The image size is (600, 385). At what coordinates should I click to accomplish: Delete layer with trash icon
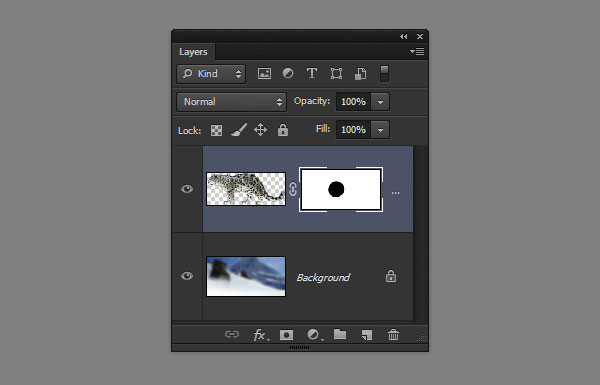393,335
